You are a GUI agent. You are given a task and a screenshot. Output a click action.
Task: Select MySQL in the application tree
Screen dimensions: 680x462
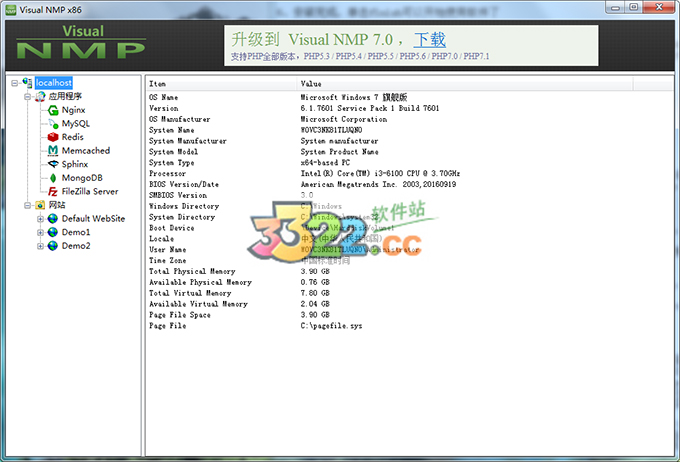[x=76, y=124]
